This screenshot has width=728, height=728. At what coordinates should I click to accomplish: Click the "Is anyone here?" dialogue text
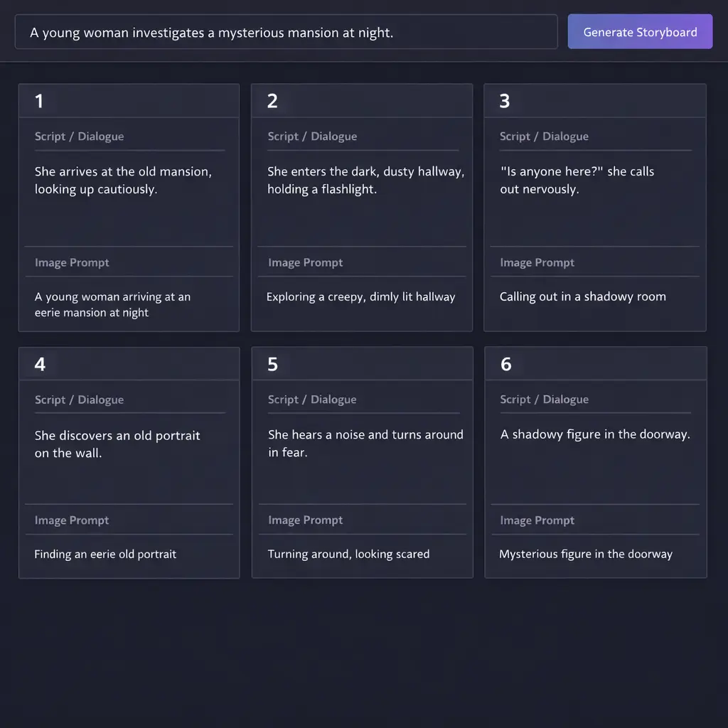(x=577, y=181)
